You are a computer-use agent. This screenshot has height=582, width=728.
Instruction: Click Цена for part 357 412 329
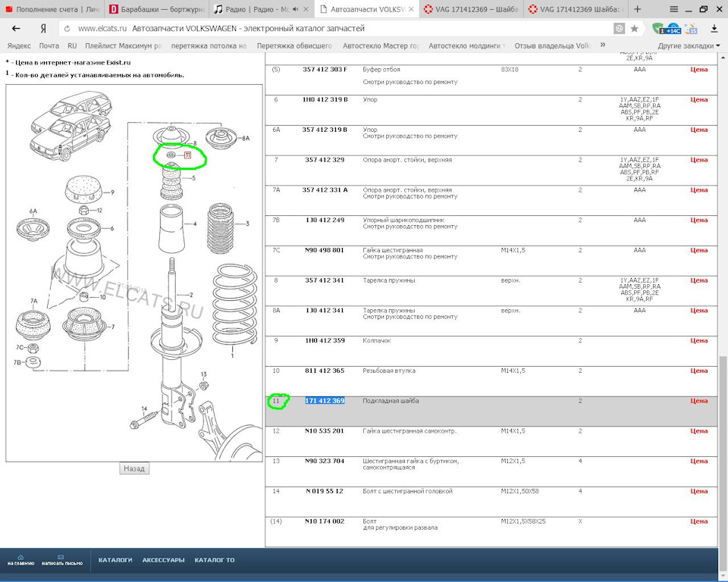click(x=698, y=160)
